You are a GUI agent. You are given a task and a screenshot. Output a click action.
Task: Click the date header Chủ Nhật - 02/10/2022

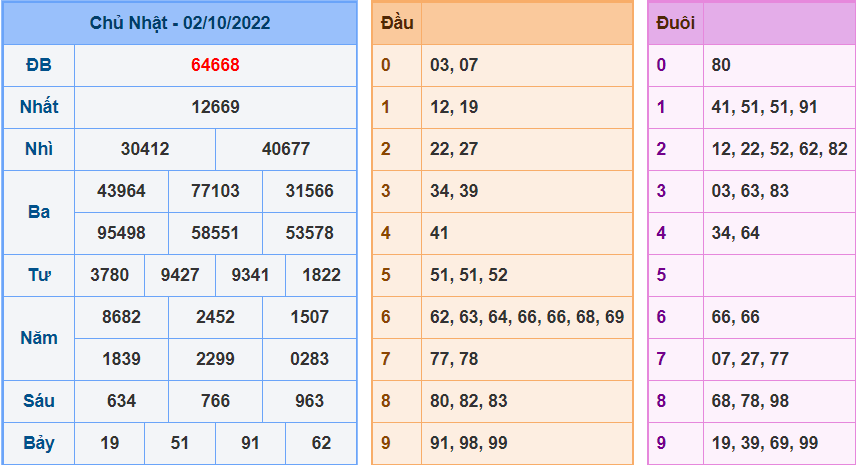[x=180, y=23]
